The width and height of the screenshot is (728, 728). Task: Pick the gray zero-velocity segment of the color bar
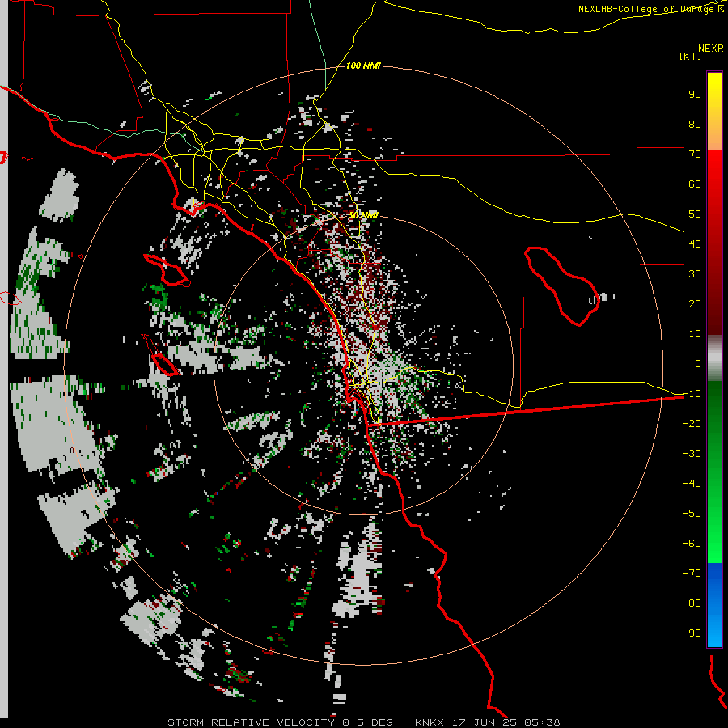(x=714, y=358)
